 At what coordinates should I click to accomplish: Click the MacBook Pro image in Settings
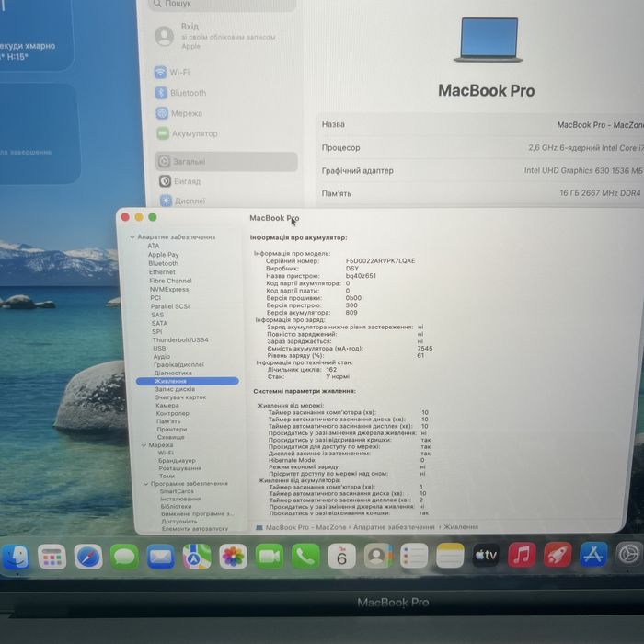[488, 40]
